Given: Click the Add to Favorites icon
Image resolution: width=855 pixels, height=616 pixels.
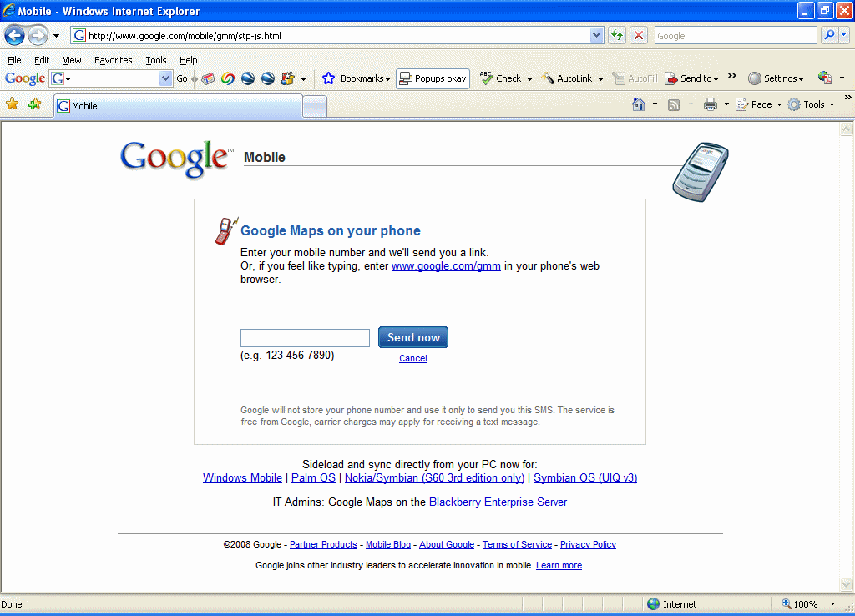Looking at the screenshot, I should pyautogui.click(x=34, y=104).
